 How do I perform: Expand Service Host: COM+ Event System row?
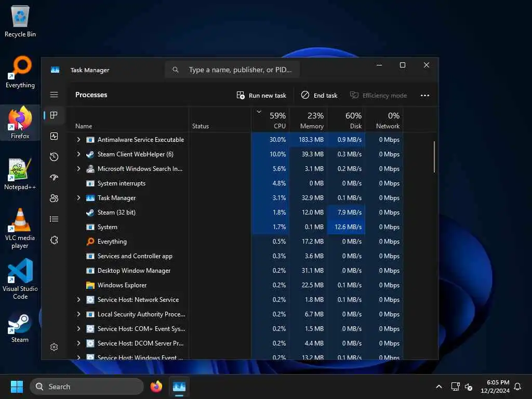click(x=78, y=329)
